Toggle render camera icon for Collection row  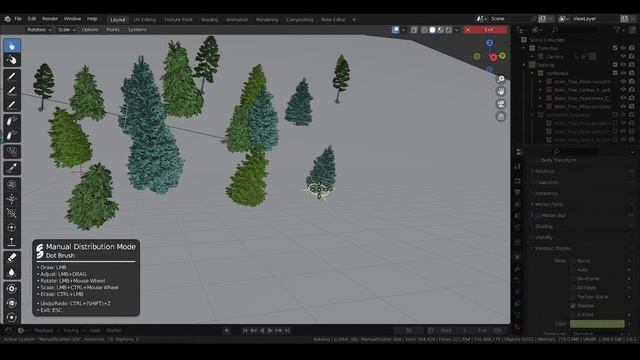631,48
